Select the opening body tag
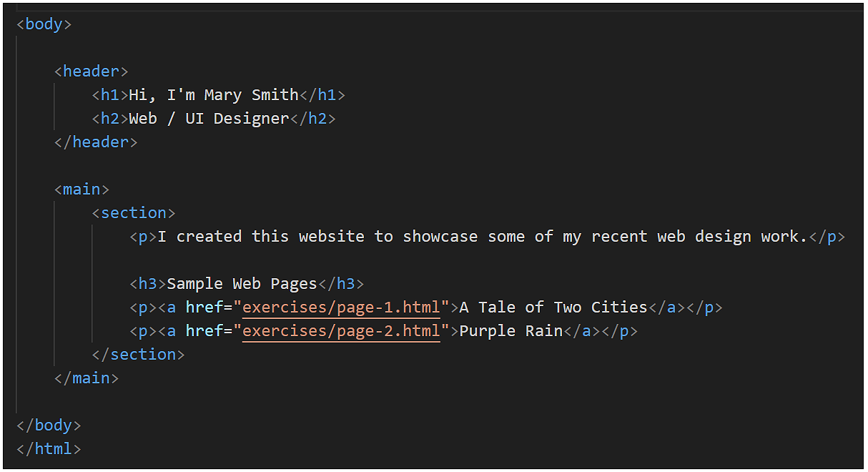This screenshot has width=868, height=472. [x=44, y=24]
